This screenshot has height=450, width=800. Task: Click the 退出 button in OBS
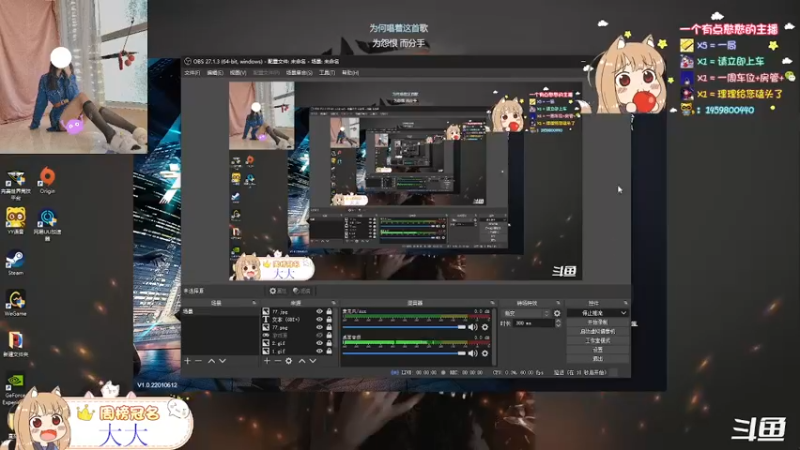tap(597, 359)
